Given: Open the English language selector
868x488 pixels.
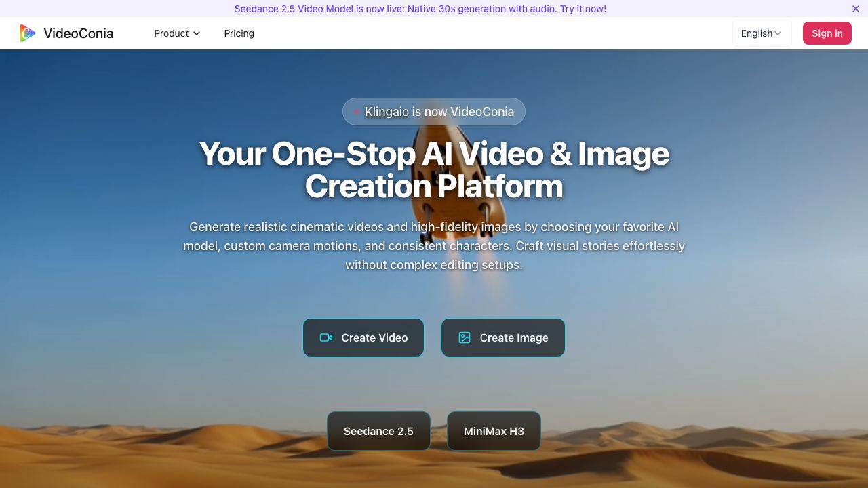Looking at the screenshot, I should click(x=762, y=33).
